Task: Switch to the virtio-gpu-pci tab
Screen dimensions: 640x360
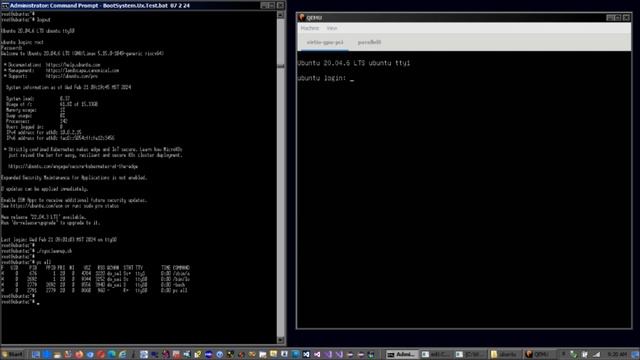Action: (325, 42)
